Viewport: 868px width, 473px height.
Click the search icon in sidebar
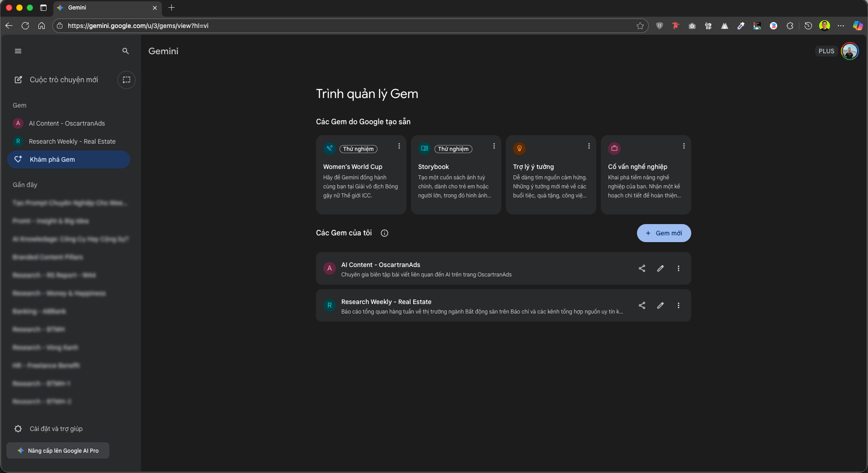pyautogui.click(x=126, y=51)
